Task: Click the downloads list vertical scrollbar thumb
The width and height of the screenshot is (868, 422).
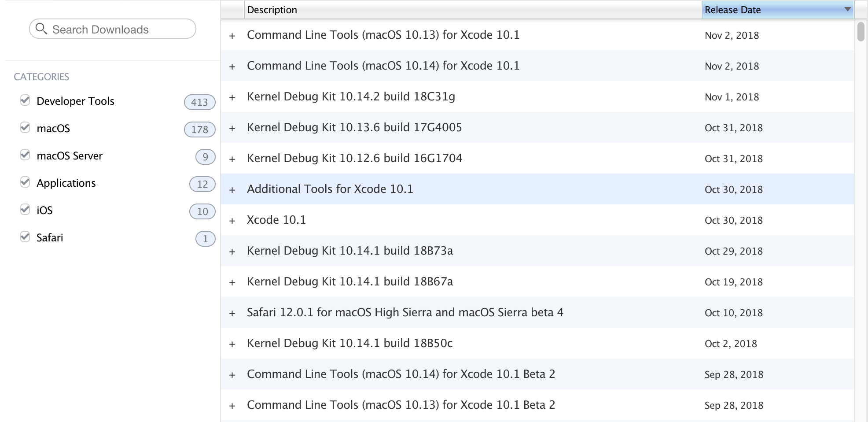Action: point(861,31)
